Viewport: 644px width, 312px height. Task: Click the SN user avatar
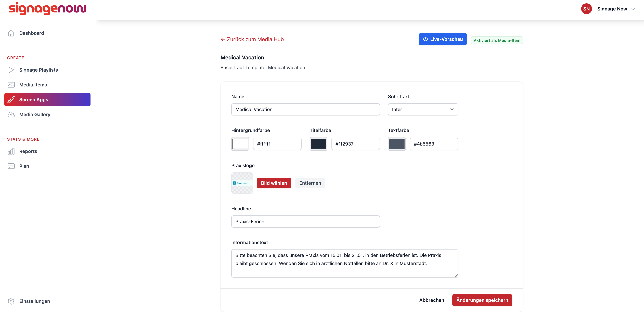[586, 9]
